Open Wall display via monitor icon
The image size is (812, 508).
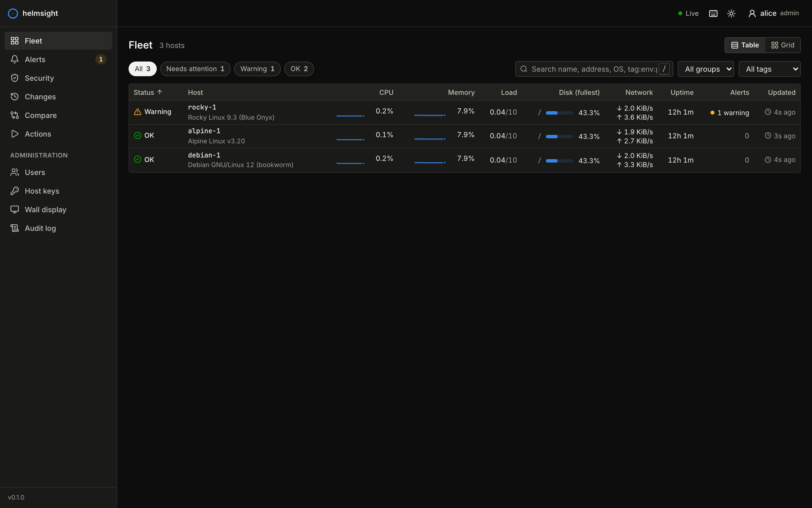point(14,210)
